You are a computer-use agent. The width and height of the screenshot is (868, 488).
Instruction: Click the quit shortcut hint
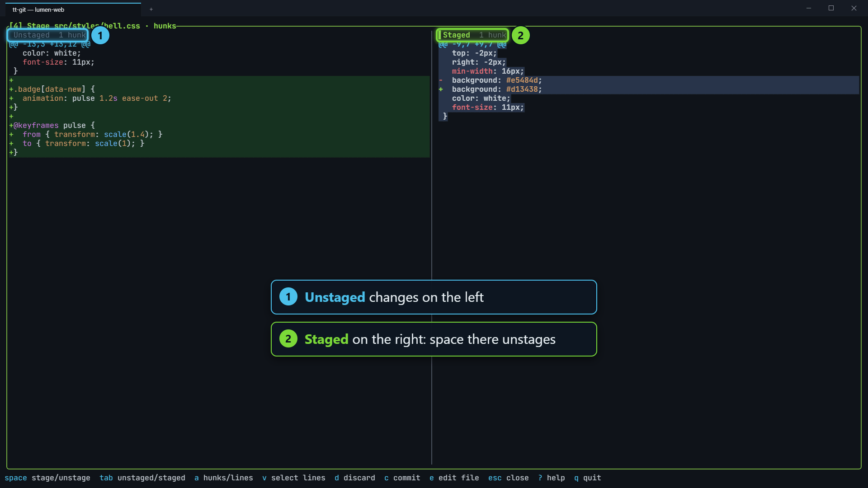click(588, 478)
